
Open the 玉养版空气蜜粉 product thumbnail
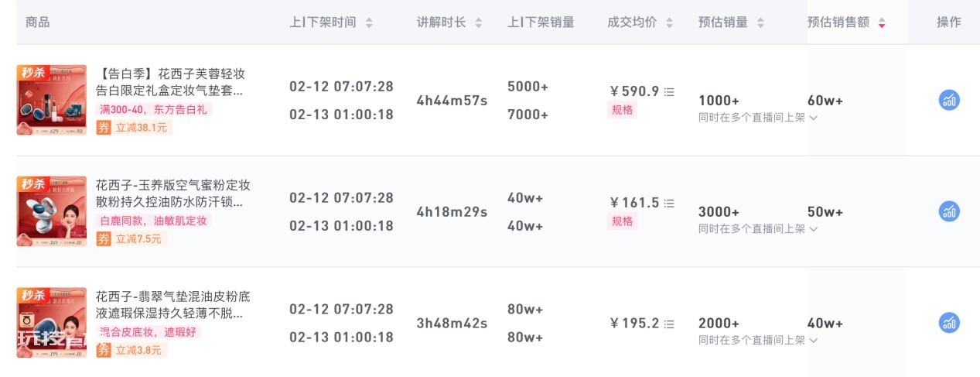pyautogui.click(x=52, y=211)
